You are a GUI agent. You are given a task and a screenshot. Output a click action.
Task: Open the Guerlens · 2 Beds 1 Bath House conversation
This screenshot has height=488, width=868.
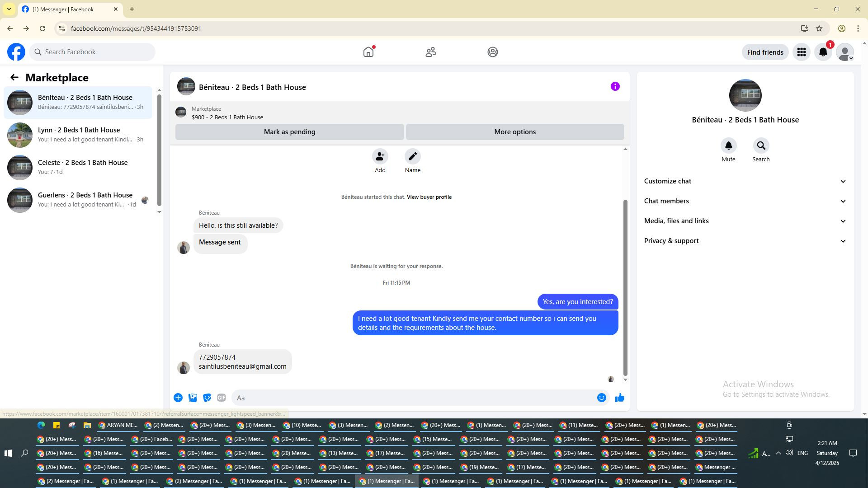78,200
